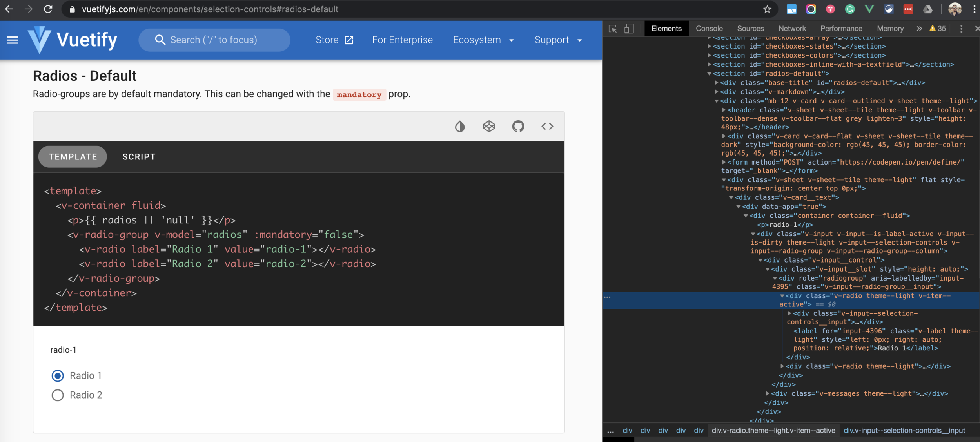This screenshot has width=980, height=442.
Task: Bookmark this page with the star icon
Action: 767,9
